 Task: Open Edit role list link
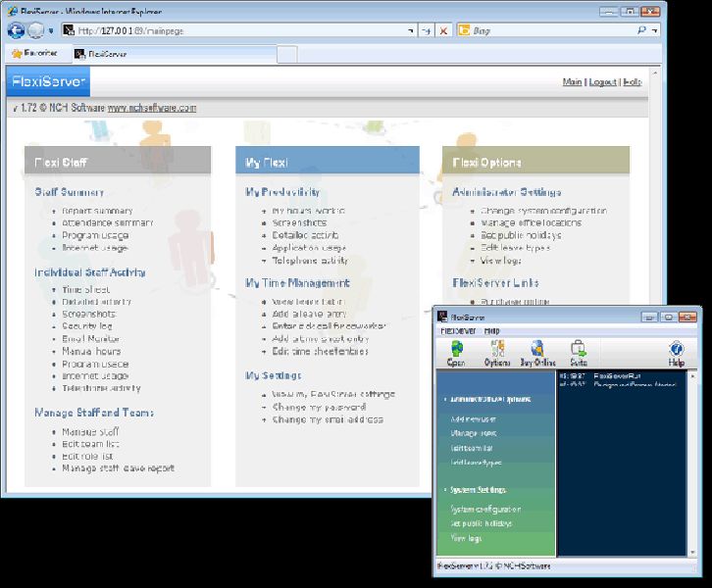(x=87, y=456)
